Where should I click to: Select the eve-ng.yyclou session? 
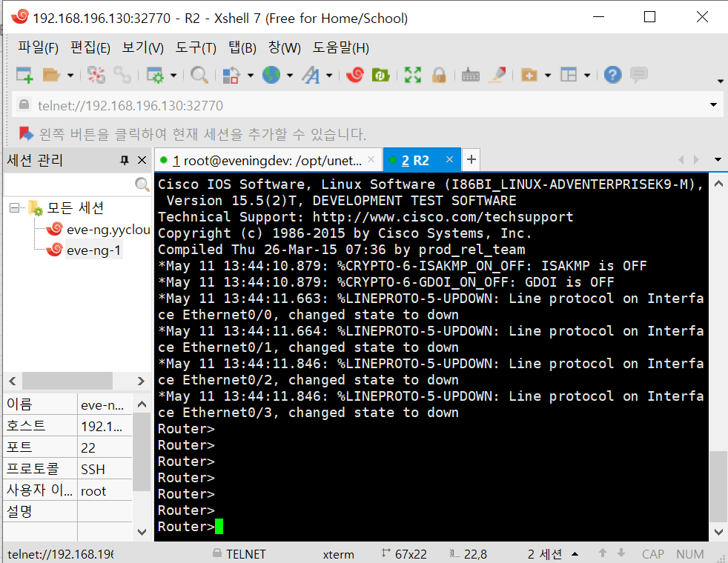click(108, 229)
